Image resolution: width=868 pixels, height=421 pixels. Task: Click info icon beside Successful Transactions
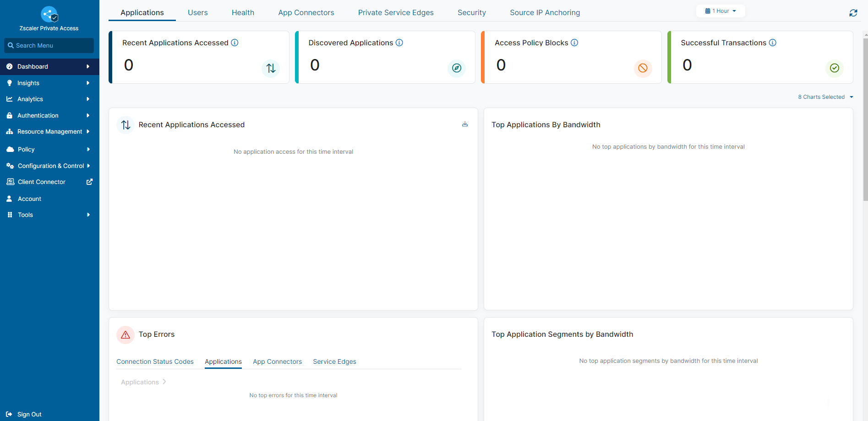pos(772,43)
